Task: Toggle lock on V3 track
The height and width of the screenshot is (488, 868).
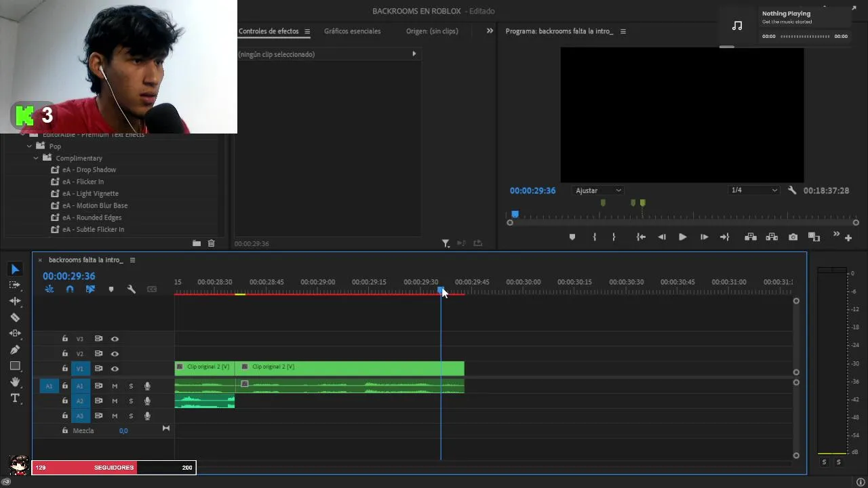Action: pos(65,339)
